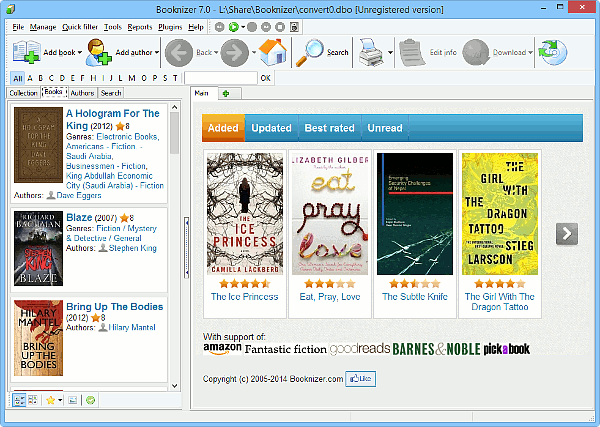Open the Hilary Mantel author link

coord(132,328)
